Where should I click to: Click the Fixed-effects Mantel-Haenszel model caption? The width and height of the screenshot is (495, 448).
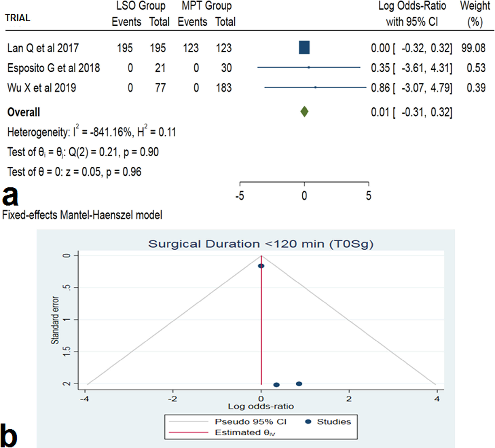pos(82,215)
